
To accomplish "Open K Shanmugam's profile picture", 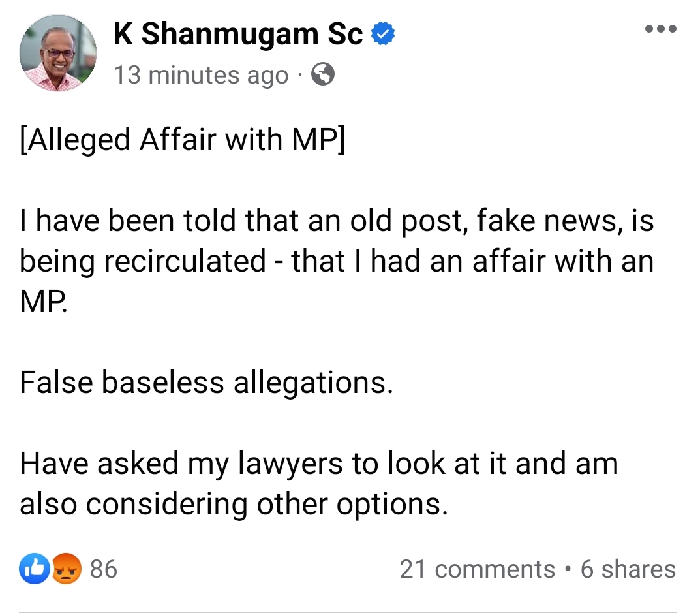I will point(58,54).
